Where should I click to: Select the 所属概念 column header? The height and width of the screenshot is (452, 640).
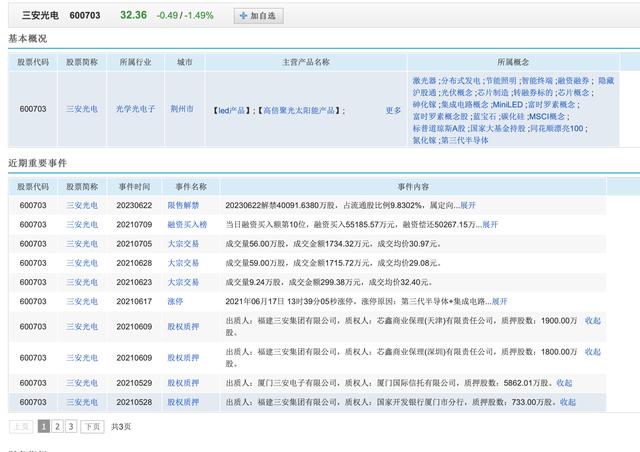point(513,62)
